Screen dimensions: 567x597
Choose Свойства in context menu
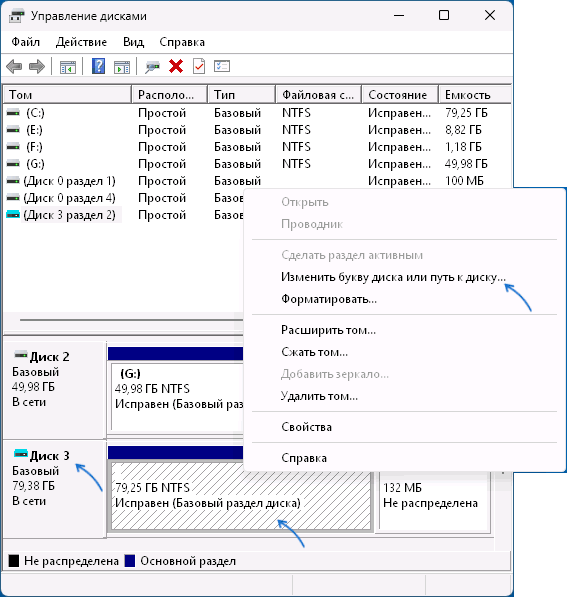(x=307, y=427)
